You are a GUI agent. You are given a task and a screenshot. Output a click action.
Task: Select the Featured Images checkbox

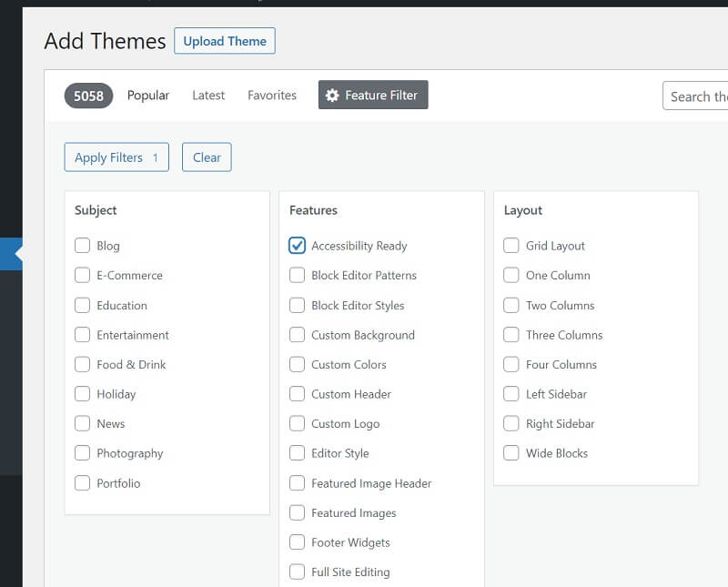click(x=298, y=512)
